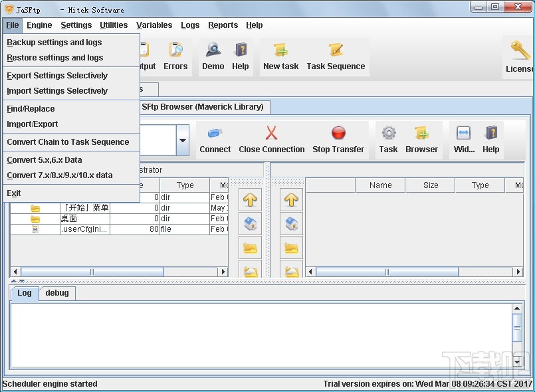Viewport: 535px width, 392px height.
Task: Click Wid... width toggle icon
Action: pos(464,140)
